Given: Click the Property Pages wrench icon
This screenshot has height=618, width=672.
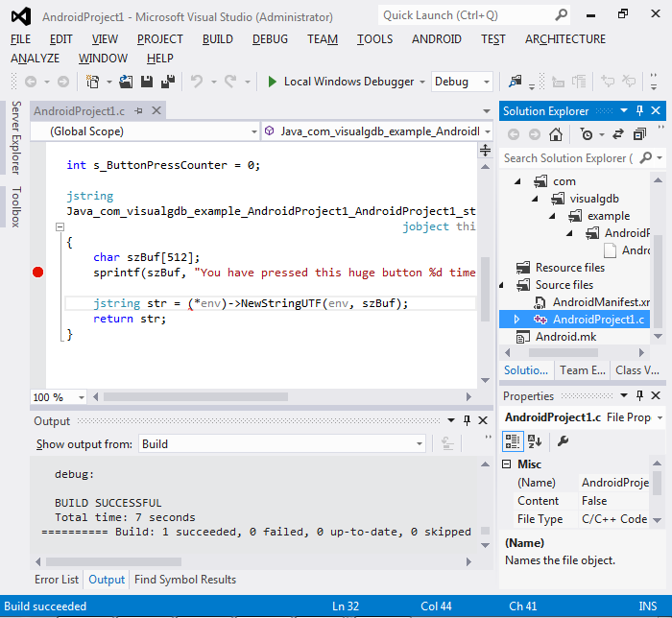Looking at the screenshot, I should (x=563, y=440).
